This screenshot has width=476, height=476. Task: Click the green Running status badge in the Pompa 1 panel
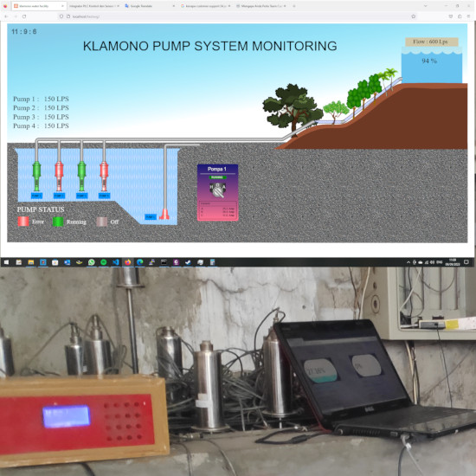(x=217, y=177)
